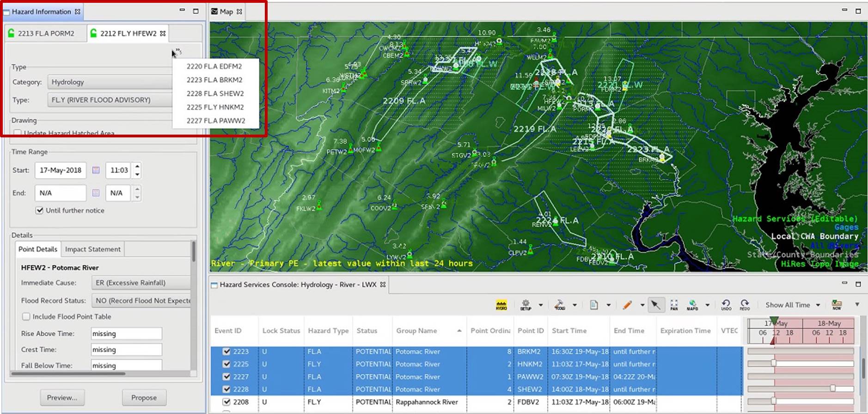
Task: Click the product document icon in toolbar
Action: (x=594, y=305)
